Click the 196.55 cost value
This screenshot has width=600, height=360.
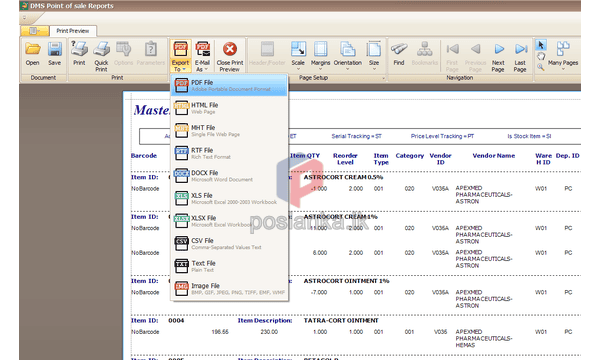220,332
